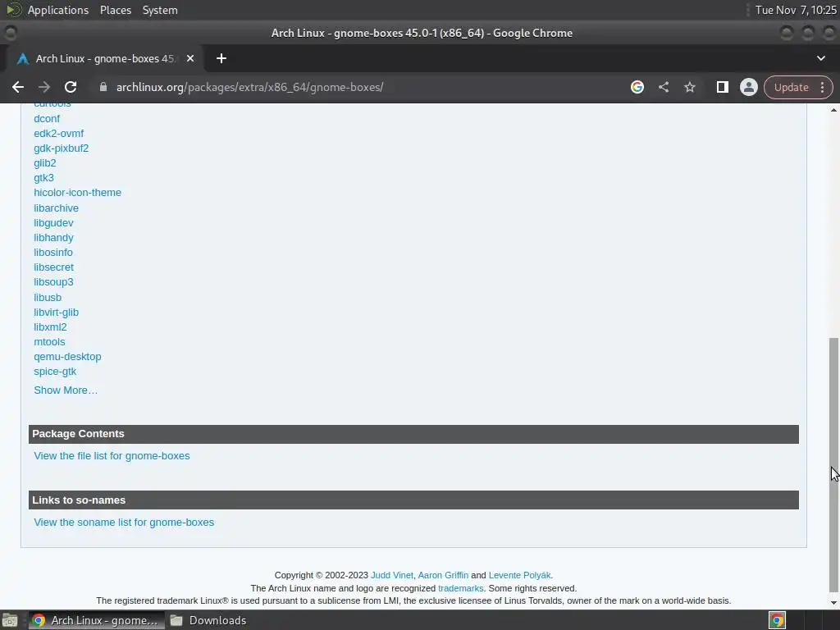Open Chrome three-dot menu
The image size is (840, 630).
click(822, 87)
